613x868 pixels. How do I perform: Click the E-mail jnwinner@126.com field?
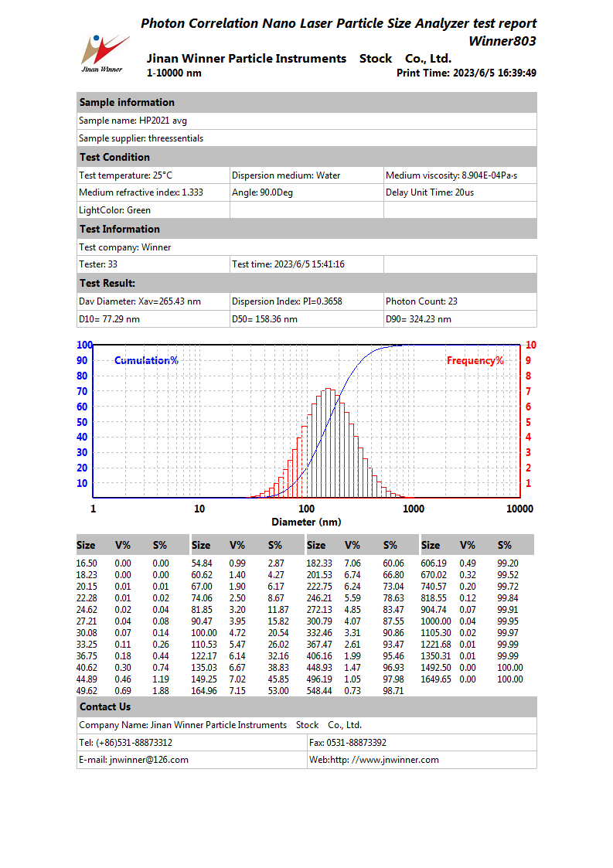click(x=134, y=760)
